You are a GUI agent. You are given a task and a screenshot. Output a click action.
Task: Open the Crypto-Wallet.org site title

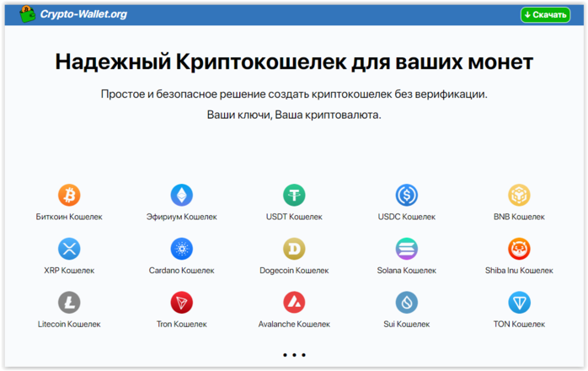pos(83,14)
